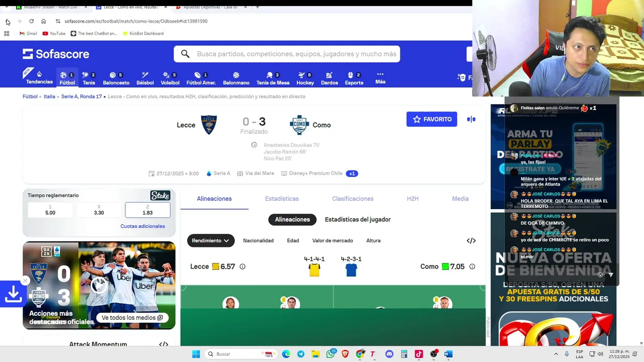Image resolution: width=644 pixels, height=362 pixels.
Task: Select the Altura filter
Action: coord(373,241)
